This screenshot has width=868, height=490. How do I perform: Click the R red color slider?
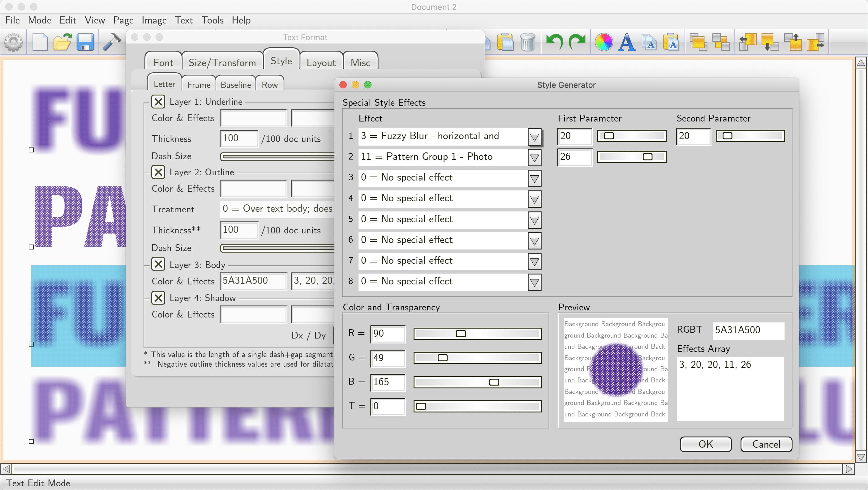[477, 334]
